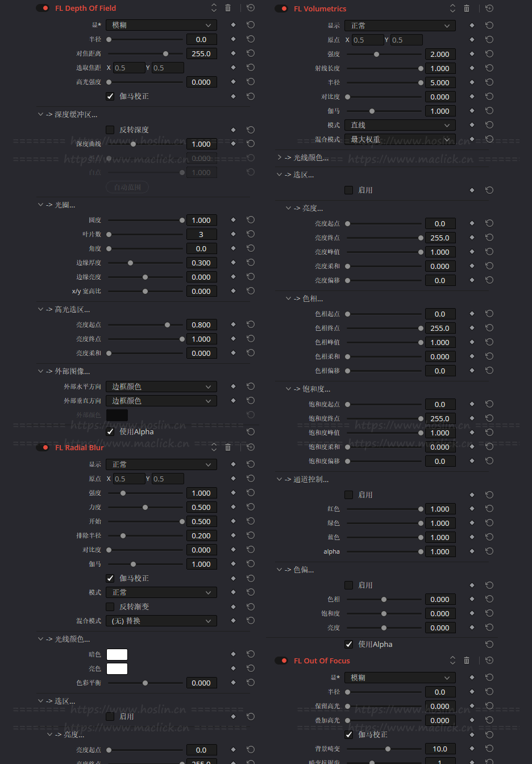532x764 pixels.
Task: Uncheck 使用Alpha in FL Depth Of Field
Action: tap(110, 431)
